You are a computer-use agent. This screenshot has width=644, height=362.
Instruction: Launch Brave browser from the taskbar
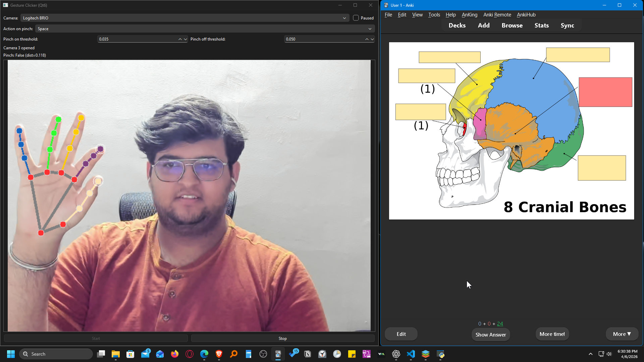pos(219,354)
